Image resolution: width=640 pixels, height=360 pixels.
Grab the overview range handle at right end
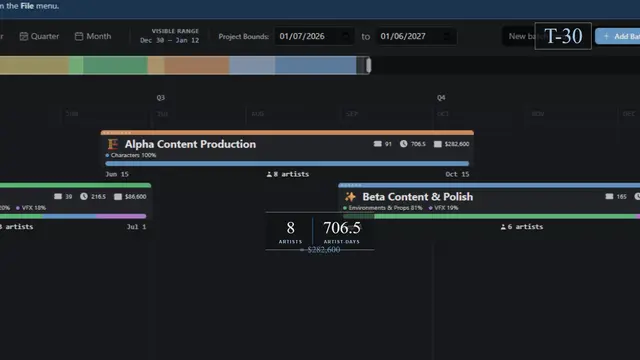point(369,65)
